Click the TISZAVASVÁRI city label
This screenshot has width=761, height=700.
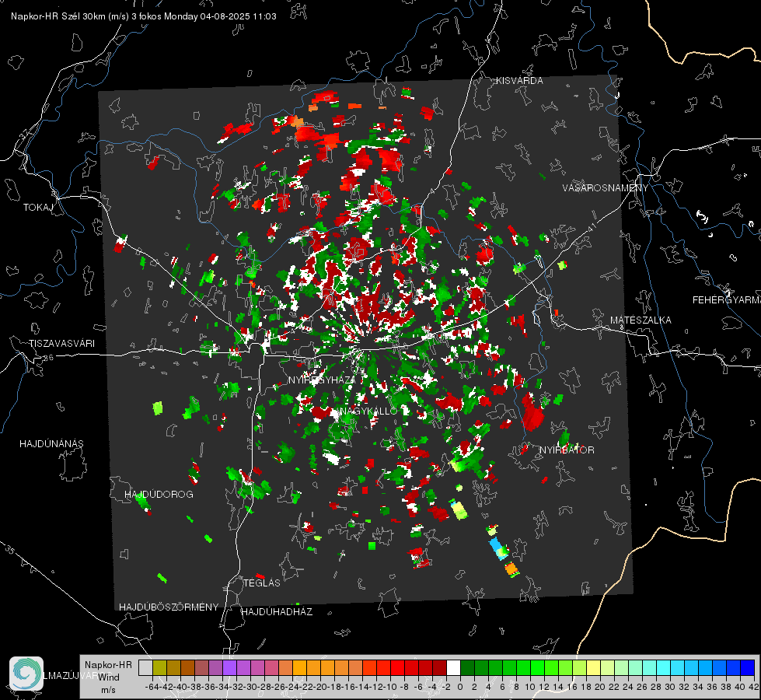click(x=61, y=344)
